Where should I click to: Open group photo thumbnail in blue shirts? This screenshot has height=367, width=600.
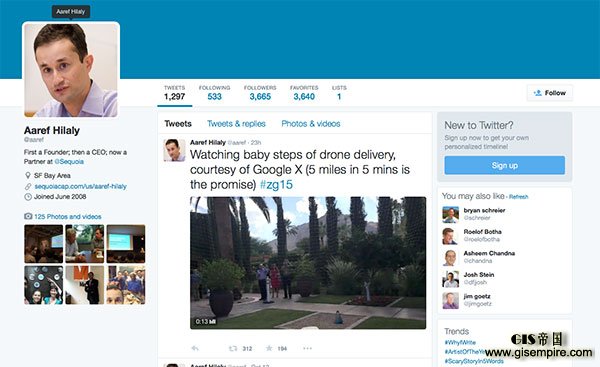tap(126, 285)
